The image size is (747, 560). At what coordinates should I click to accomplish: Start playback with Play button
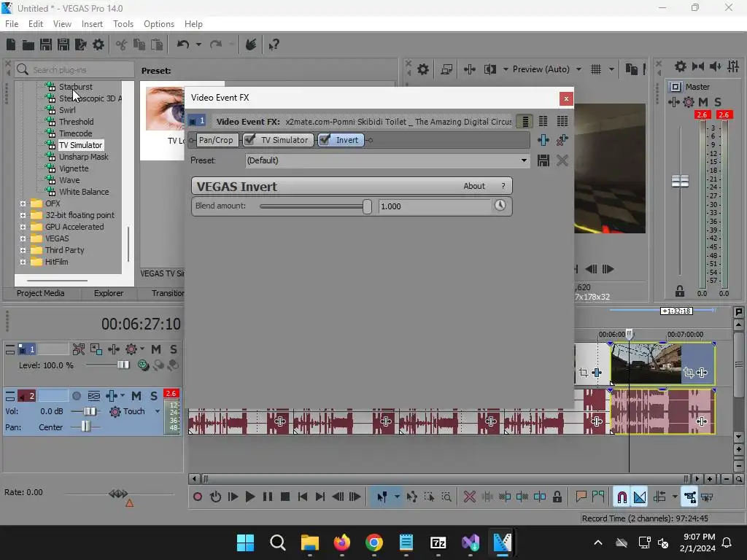tap(249, 497)
